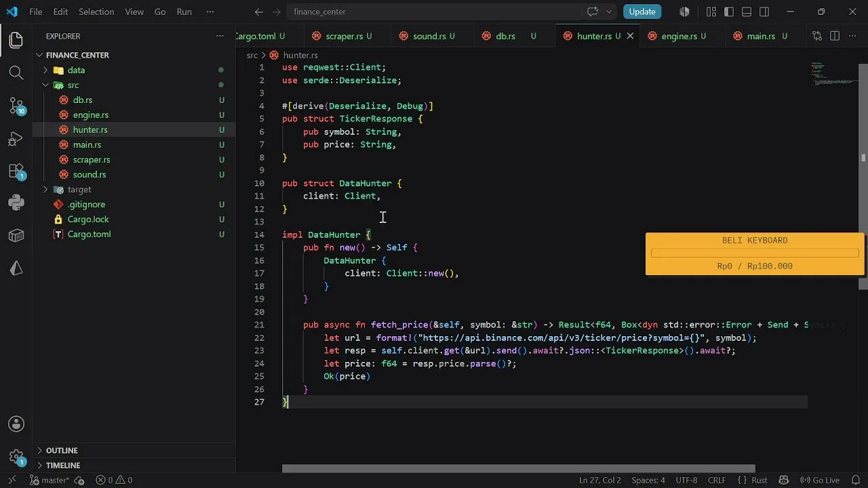This screenshot has height=488, width=868.
Task: Open the Selection menu
Action: coord(96,12)
